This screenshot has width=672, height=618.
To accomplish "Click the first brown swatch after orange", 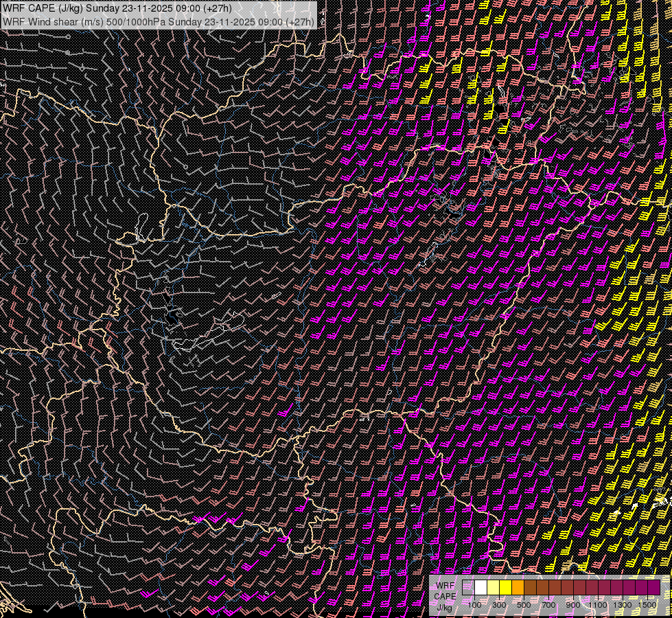I will tap(530, 587).
